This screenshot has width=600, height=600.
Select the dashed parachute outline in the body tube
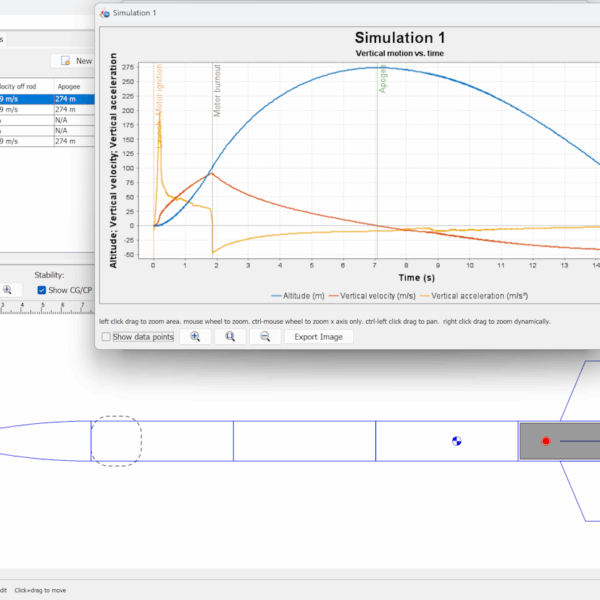coord(116,441)
